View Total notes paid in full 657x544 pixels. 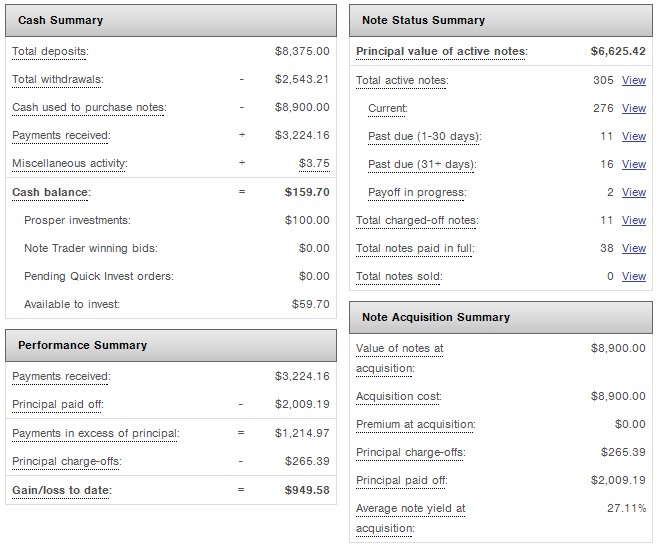pos(633,248)
